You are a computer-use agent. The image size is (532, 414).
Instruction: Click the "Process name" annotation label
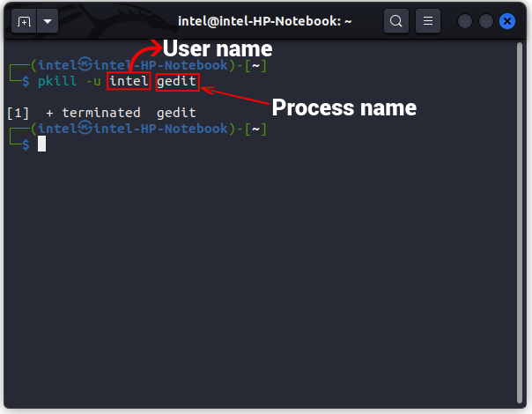pyautogui.click(x=344, y=107)
